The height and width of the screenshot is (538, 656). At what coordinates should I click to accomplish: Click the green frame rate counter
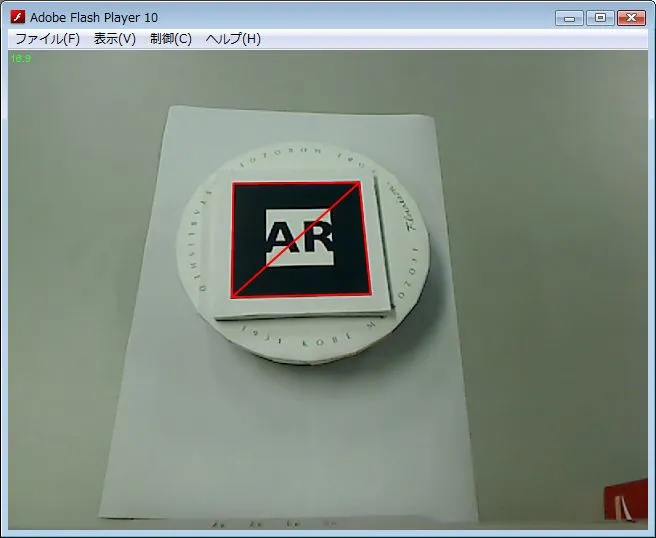point(20,58)
